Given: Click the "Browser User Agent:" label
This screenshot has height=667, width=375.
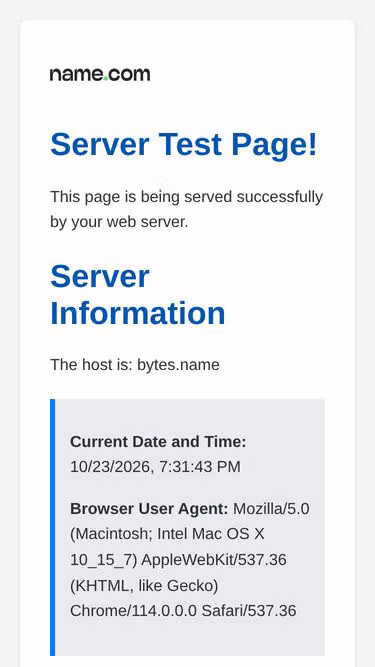Looking at the screenshot, I should click(x=149, y=508).
